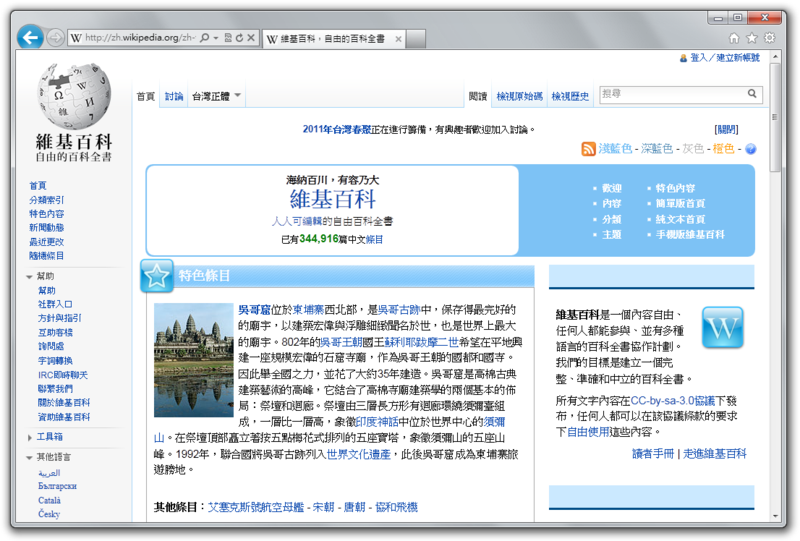Choose the 橙色 color theme
This screenshot has width=800, height=541.
tap(723, 149)
